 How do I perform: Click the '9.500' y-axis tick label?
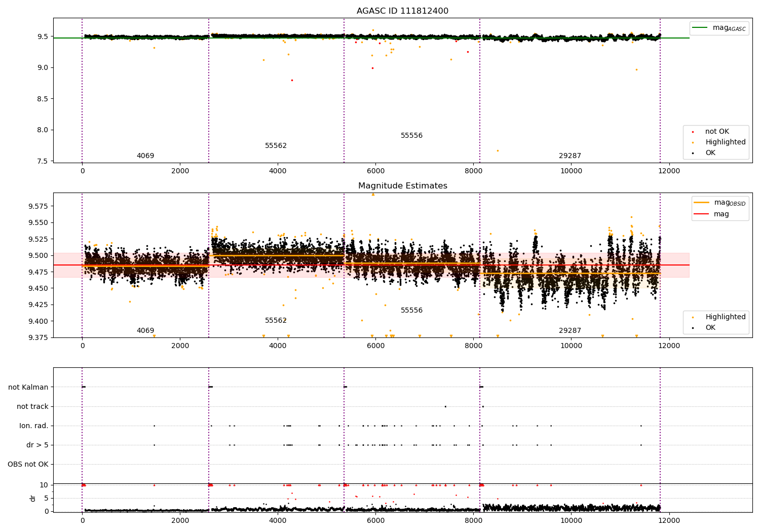click(39, 255)
